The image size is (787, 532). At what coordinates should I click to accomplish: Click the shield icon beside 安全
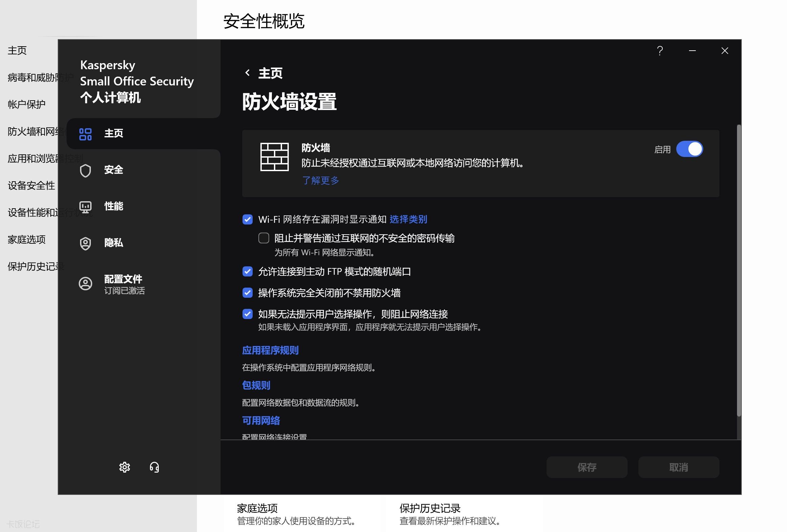[85, 170]
